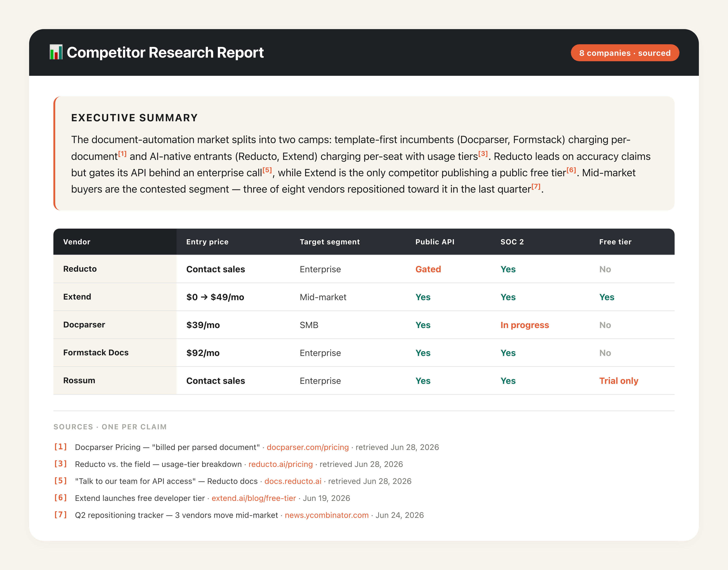The width and height of the screenshot is (728, 570).
Task: Open the news.ycombinator.com source link
Action: (326, 515)
